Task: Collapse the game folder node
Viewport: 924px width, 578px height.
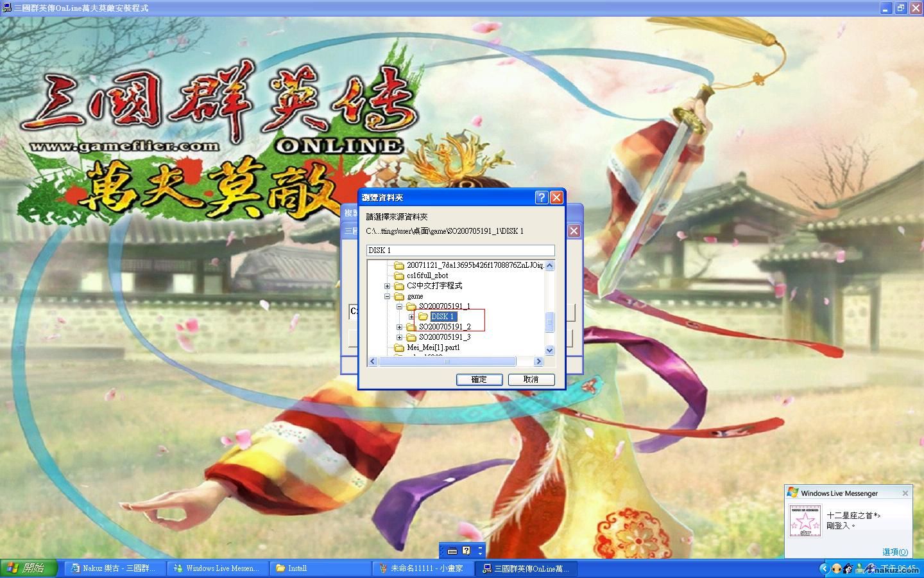Action: (387, 296)
